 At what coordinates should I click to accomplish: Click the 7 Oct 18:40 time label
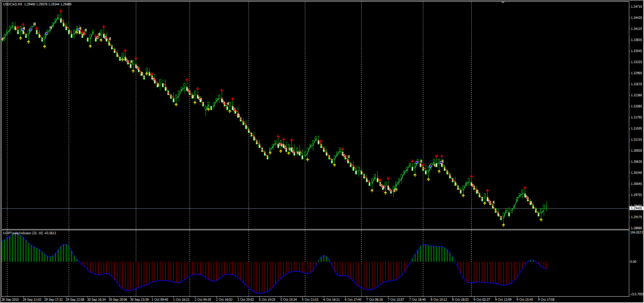(x=418, y=300)
